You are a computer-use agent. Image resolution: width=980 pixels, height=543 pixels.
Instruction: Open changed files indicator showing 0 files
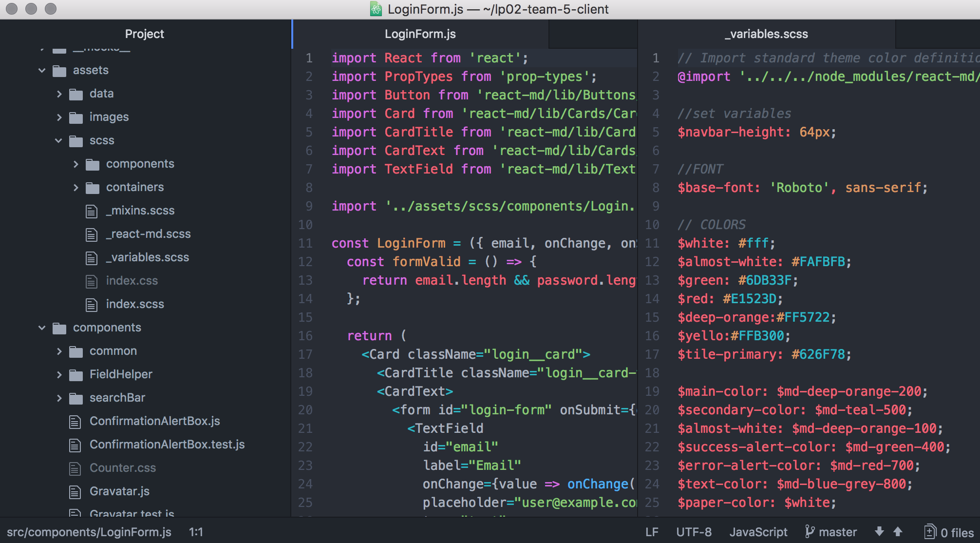[949, 532]
